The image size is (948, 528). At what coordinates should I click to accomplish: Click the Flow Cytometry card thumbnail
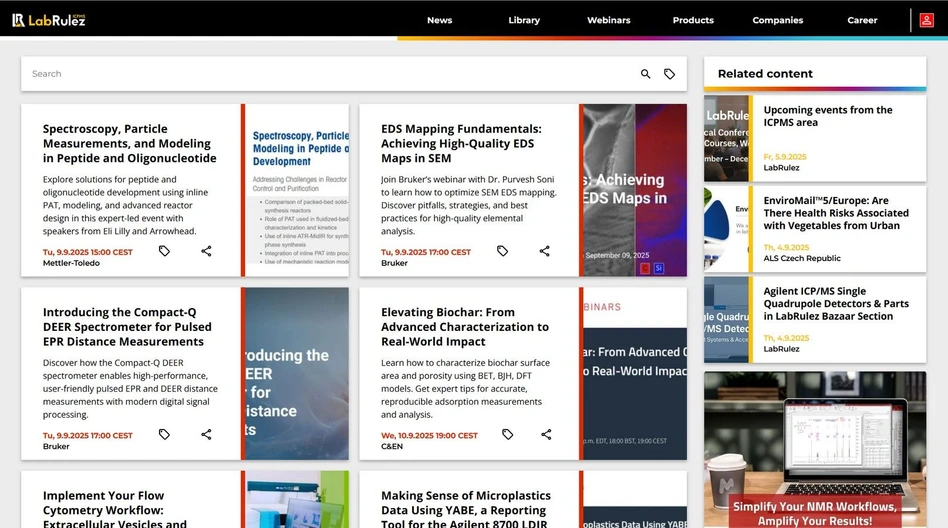(297, 500)
